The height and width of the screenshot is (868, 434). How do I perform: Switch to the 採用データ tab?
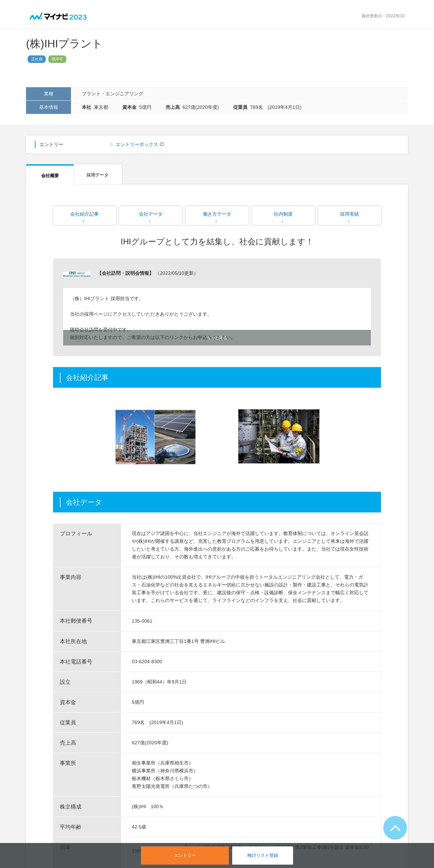[x=98, y=175]
